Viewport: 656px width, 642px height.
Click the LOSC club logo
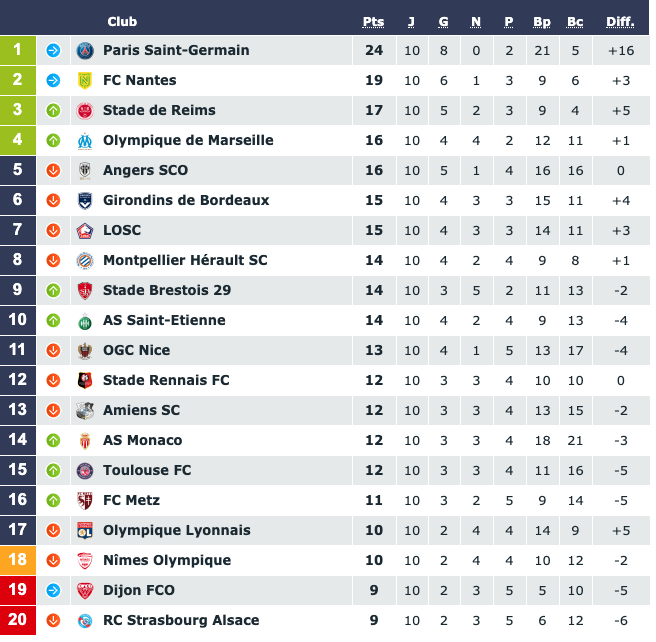click(85, 231)
